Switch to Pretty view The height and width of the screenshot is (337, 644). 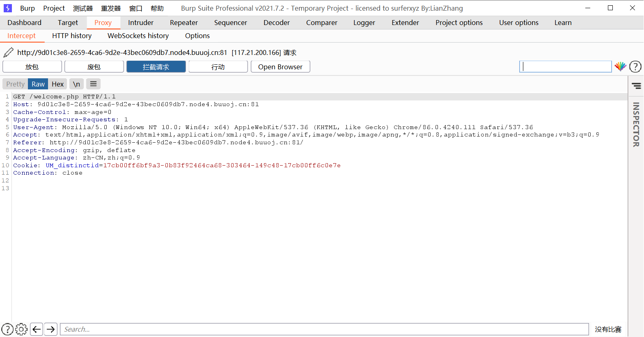(x=16, y=84)
